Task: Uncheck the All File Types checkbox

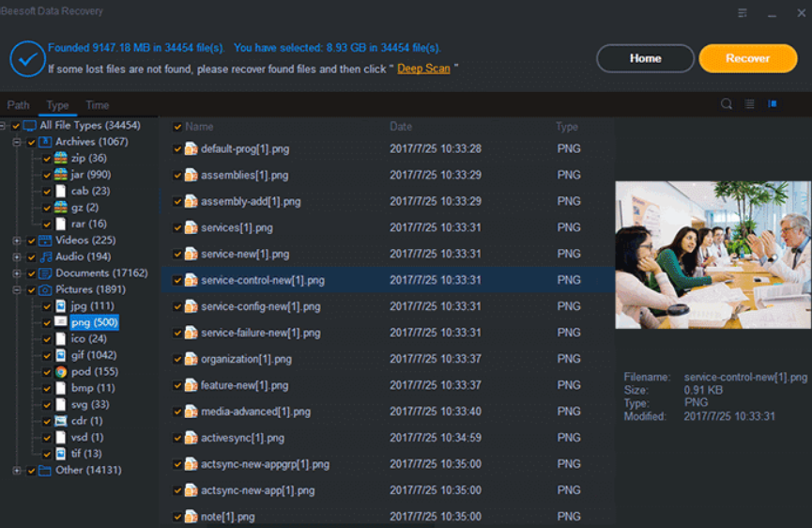Action: point(16,126)
